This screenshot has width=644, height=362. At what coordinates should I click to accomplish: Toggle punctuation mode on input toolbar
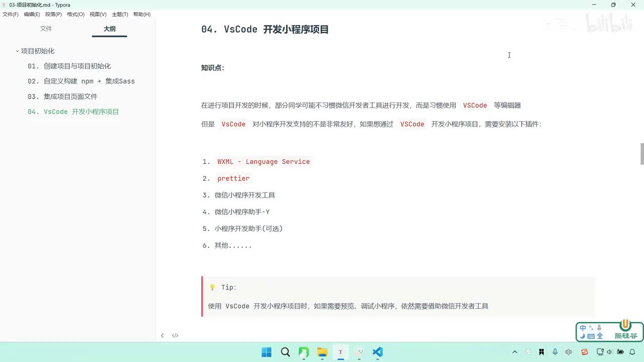(x=591, y=327)
